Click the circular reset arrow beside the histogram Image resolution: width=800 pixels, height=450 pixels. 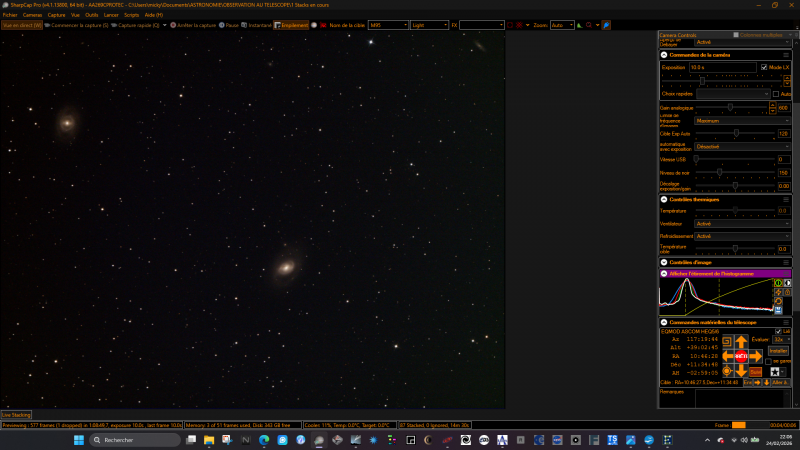[x=778, y=301]
